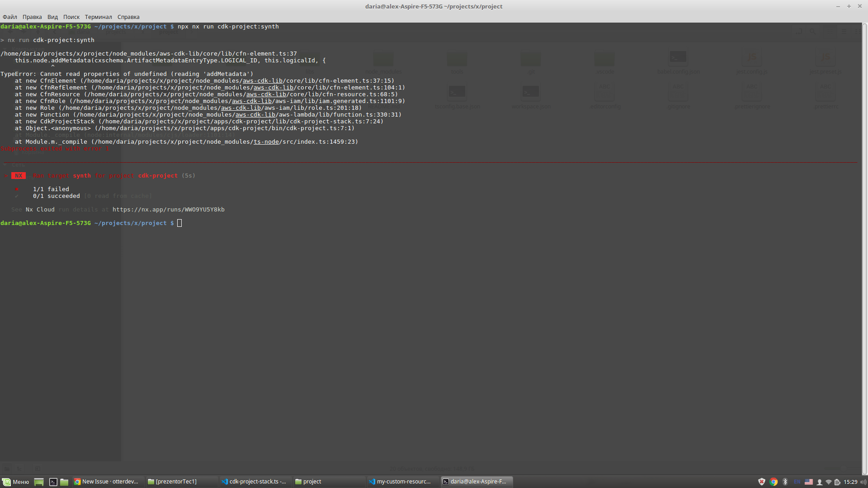Click US flag keyboard layout indicator
Image resolution: width=868 pixels, height=488 pixels.
(x=809, y=482)
